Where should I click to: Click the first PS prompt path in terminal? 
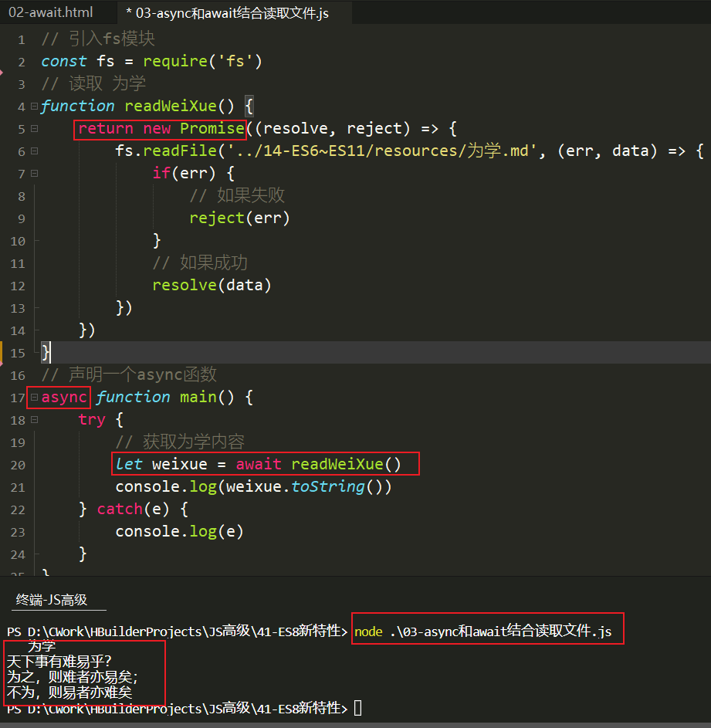coord(177,632)
